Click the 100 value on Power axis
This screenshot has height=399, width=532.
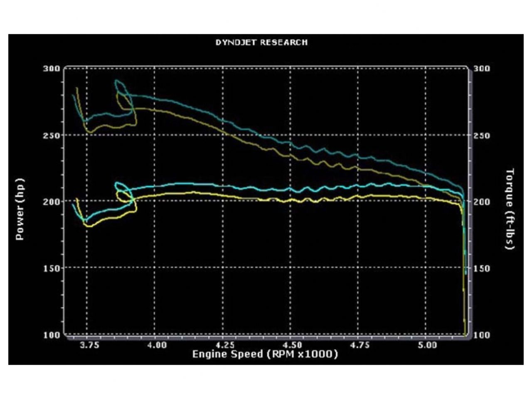tap(52, 335)
